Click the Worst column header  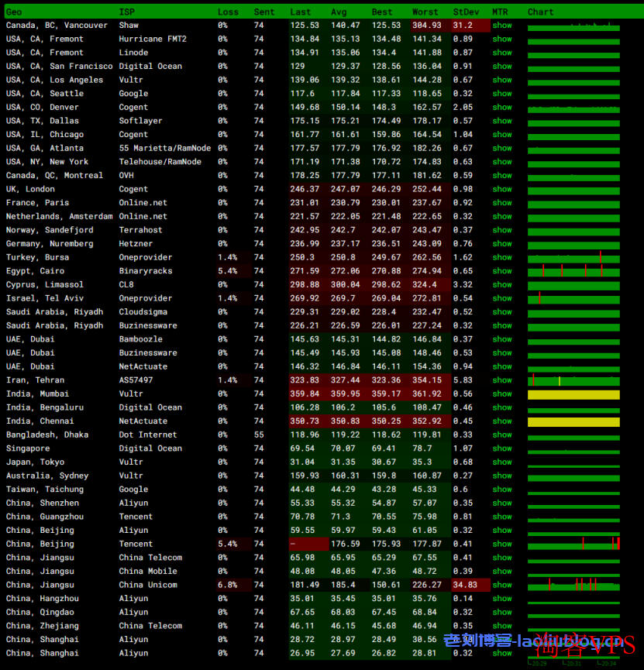tap(425, 12)
